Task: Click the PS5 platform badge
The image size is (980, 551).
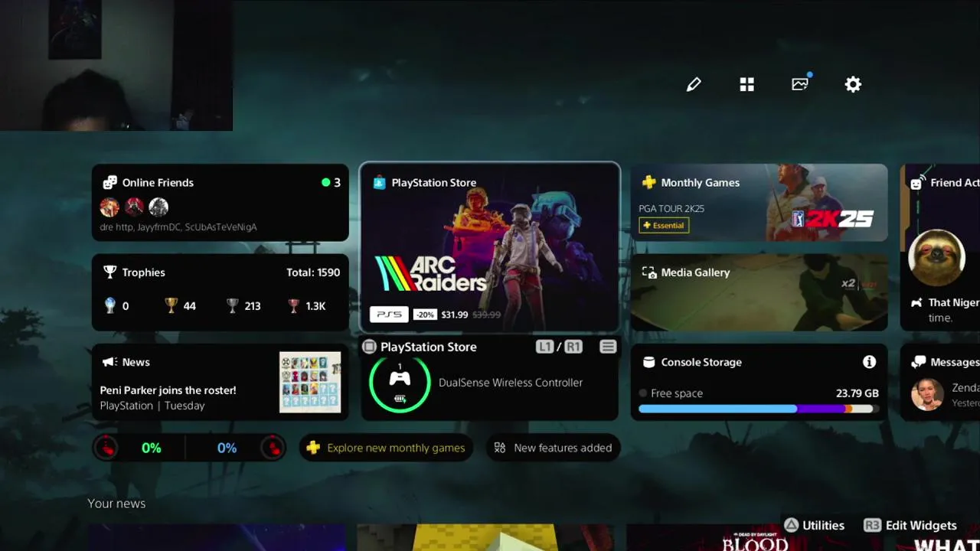Action: (x=389, y=315)
